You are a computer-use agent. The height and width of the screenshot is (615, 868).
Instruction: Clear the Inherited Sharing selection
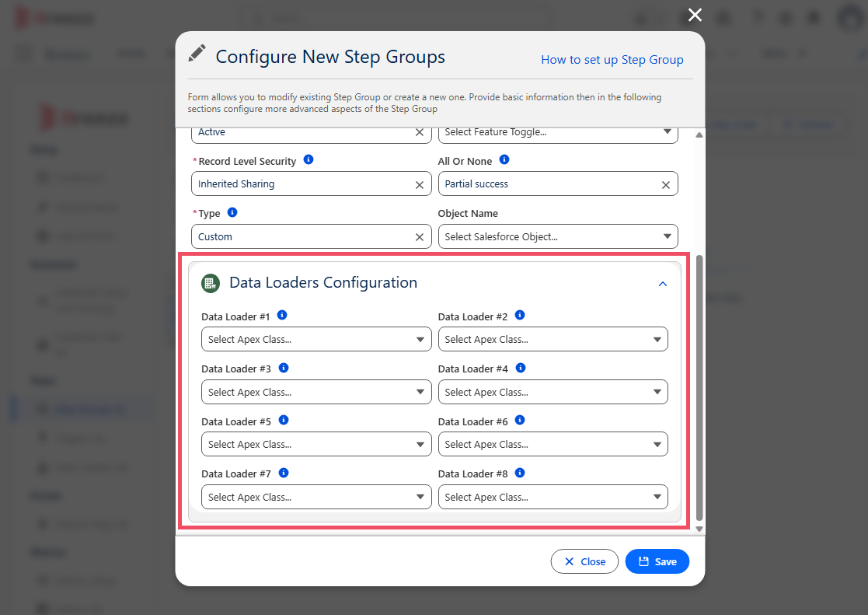point(420,185)
